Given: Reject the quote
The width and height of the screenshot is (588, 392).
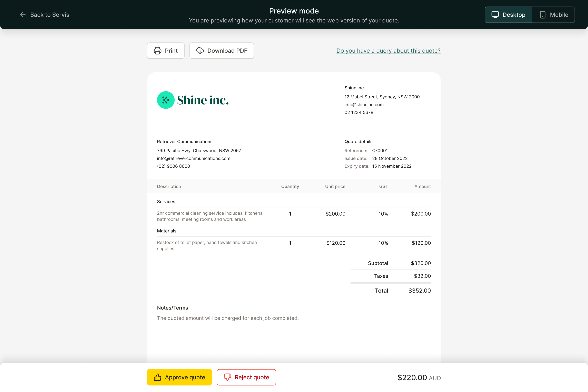Looking at the screenshot, I should pyautogui.click(x=246, y=377).
